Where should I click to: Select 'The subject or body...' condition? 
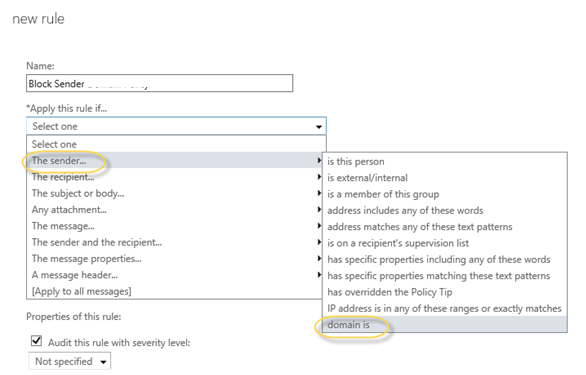tap(174, 193)
